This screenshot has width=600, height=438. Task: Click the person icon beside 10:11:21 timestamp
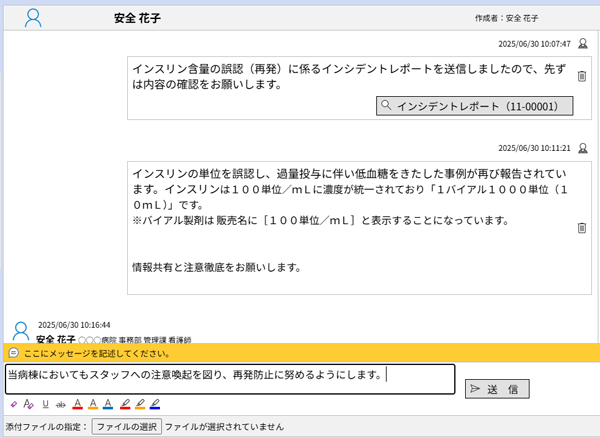pos(583,147)
